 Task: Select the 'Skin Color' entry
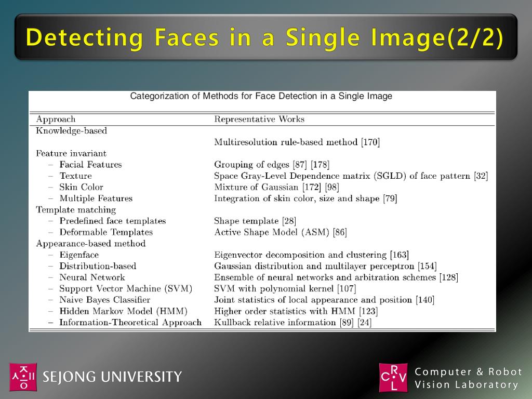coord(81,187)
